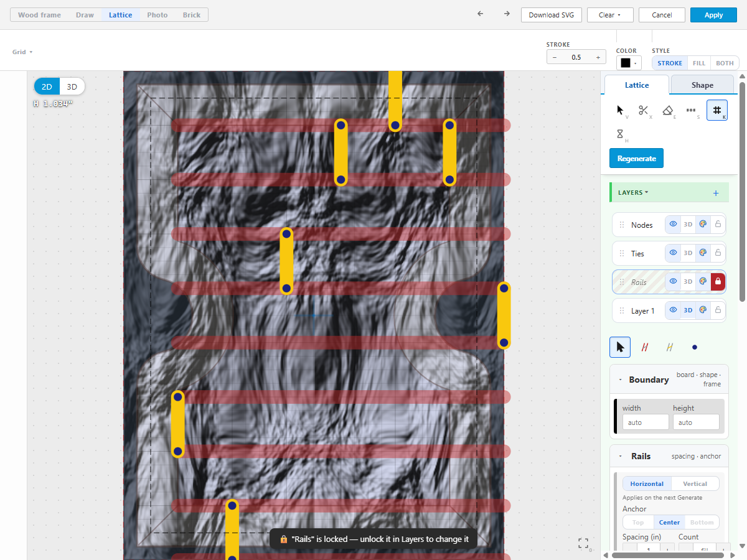Choose the blue node dot tool

tap(695, 347)
